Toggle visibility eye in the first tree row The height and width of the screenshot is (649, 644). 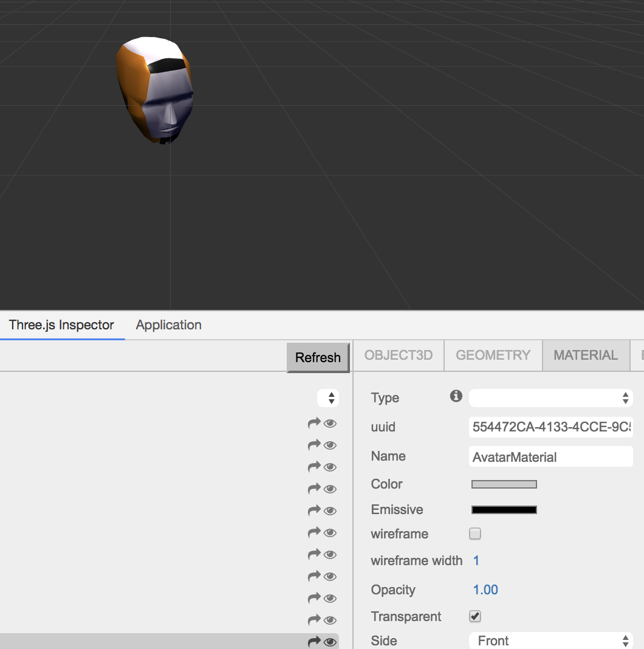coord(330,424)
